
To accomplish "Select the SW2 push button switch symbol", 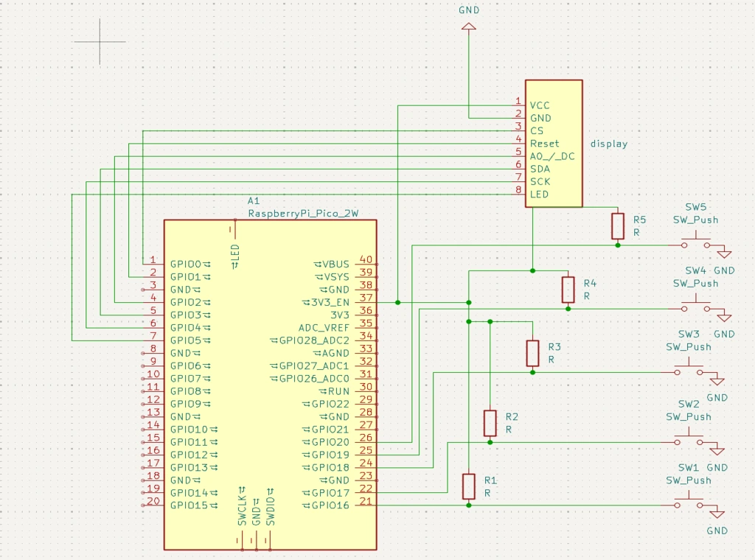I will 689,438.
